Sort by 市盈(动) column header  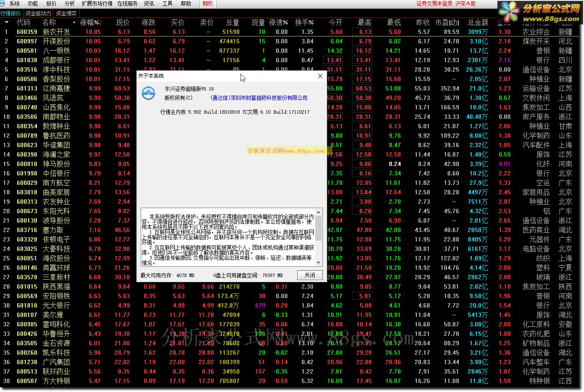(447, 22)
